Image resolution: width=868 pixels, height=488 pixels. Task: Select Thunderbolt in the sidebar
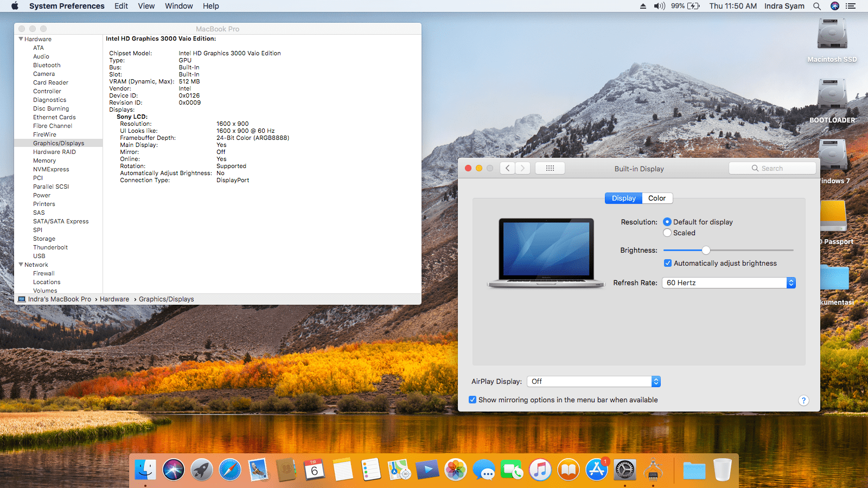[50, 247]
